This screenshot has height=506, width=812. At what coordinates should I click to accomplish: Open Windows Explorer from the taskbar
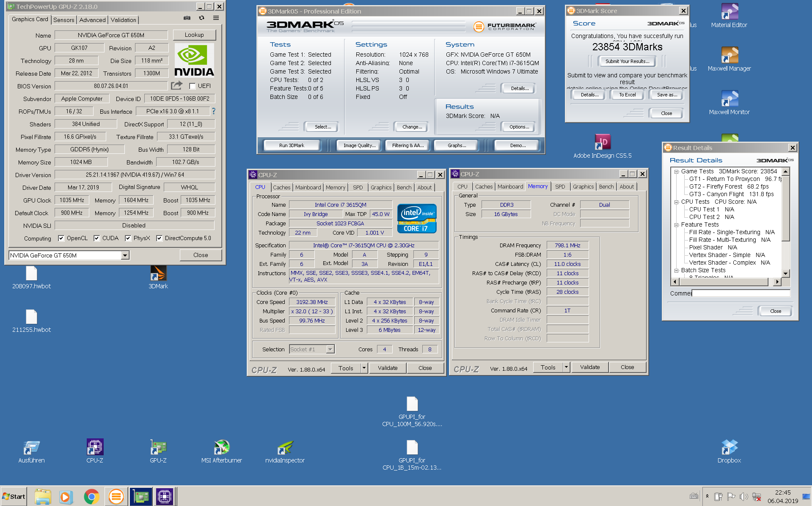[x=43, y=497]
